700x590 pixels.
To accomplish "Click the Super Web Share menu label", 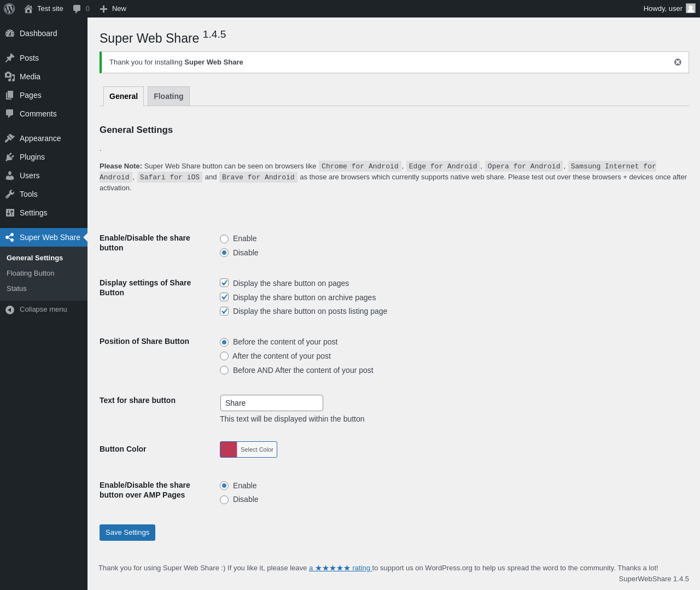I will click(x=50, y=237).
